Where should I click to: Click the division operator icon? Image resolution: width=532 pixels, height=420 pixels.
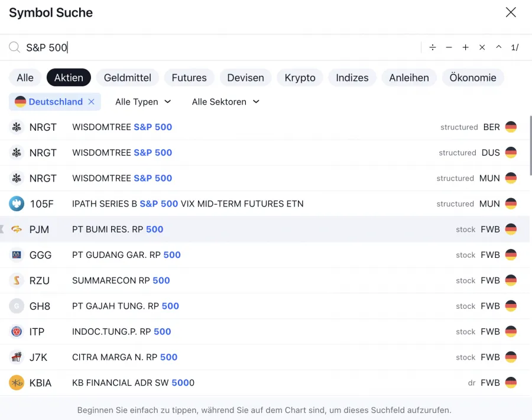pos(433,47)
